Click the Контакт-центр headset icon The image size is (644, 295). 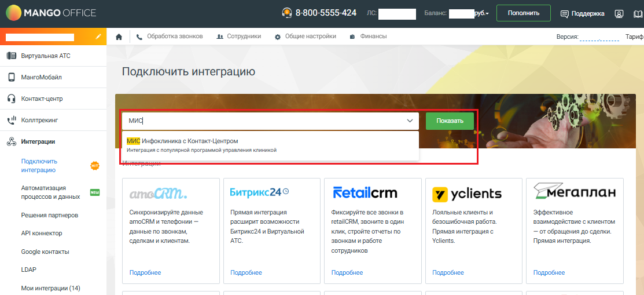click(12, 99)
